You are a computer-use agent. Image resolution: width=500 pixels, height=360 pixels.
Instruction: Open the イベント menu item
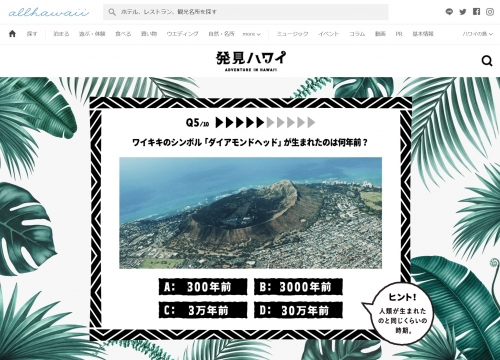coord(328,34)
